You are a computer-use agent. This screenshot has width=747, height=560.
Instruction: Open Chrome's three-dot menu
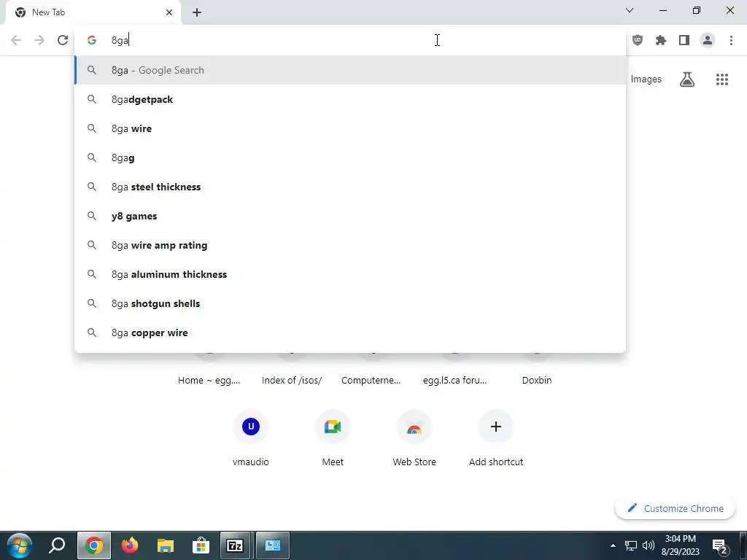tap(731, 40)
